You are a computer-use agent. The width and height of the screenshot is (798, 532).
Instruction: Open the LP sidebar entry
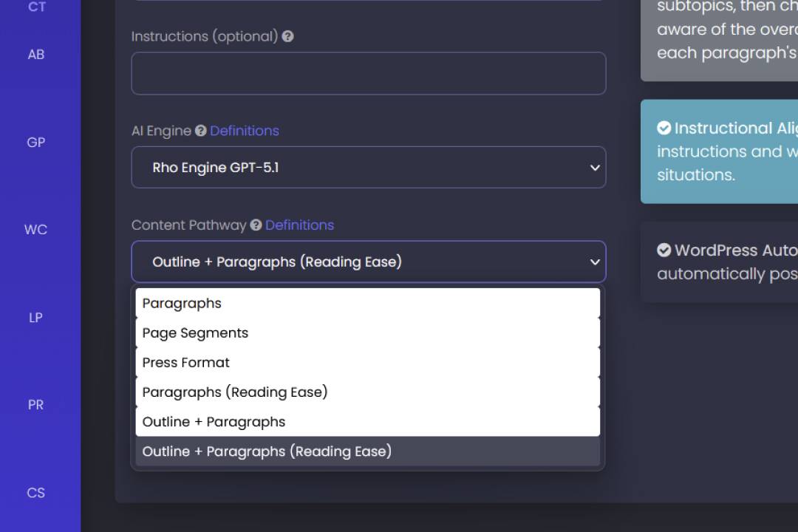click(35, 317)
